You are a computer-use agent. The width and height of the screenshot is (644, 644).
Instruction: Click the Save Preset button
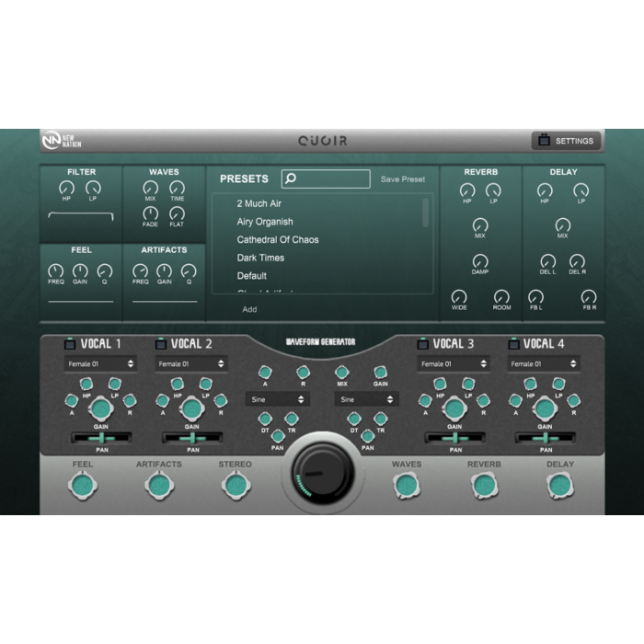tap(403, 179)
